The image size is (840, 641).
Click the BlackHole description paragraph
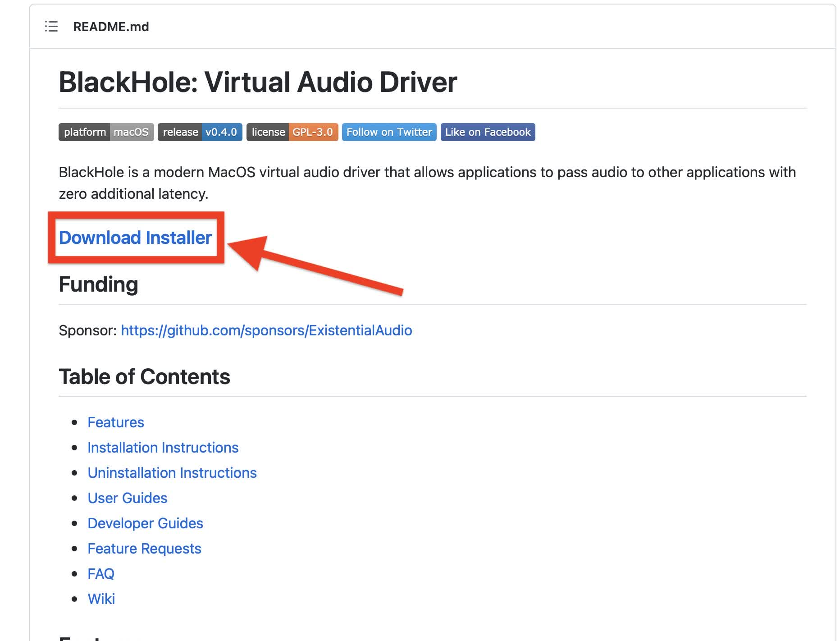point(427,183)
